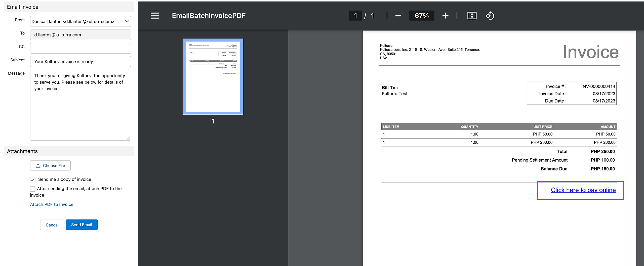Screen dimensions: 644x266
Task: Click the Kulturra Test bill-to name
Action: (x=394, y=94)
